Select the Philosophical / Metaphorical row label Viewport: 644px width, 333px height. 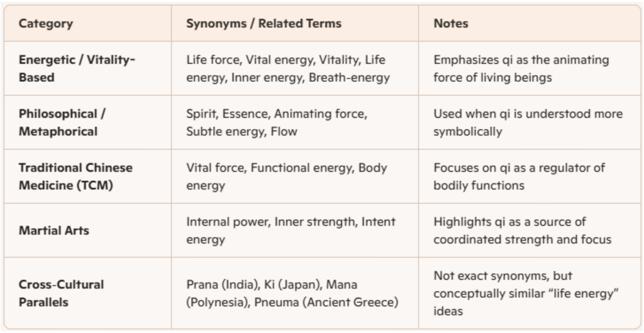tap(58, 123)
